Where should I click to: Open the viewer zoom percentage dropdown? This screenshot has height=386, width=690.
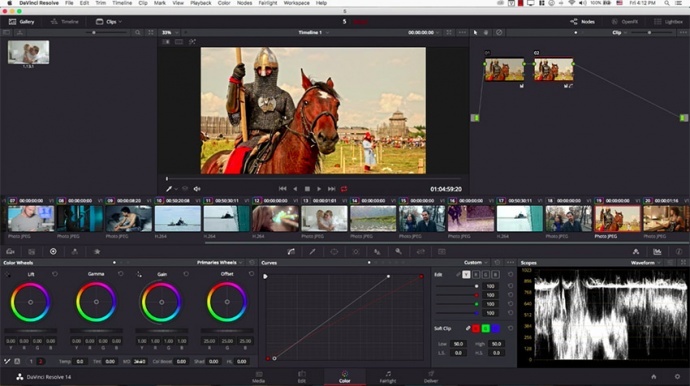click(x=170, y=33)
